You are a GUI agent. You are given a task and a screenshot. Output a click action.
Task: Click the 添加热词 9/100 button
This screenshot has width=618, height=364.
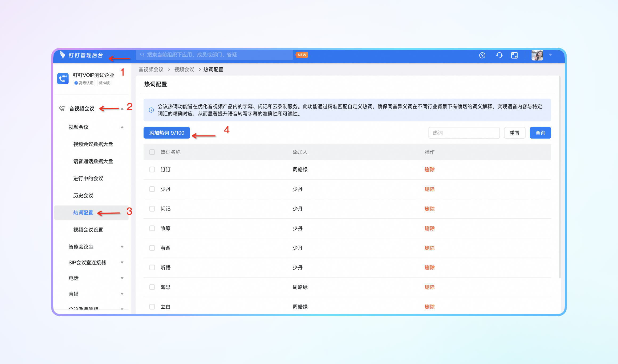point(167,133)
